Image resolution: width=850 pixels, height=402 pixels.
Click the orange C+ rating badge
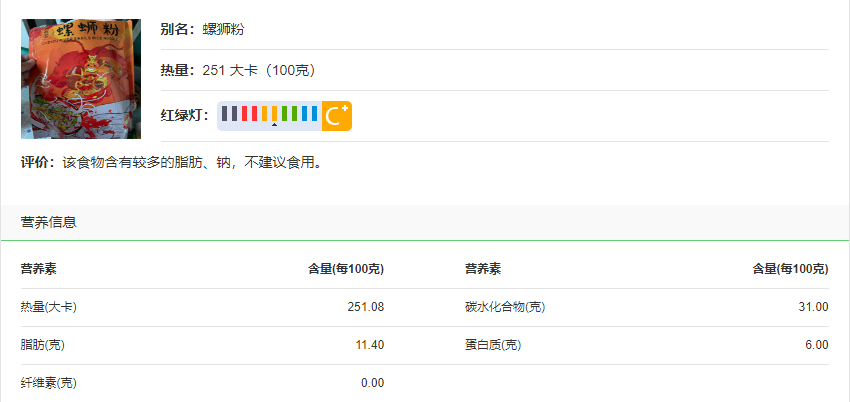[x=337, y=116]
